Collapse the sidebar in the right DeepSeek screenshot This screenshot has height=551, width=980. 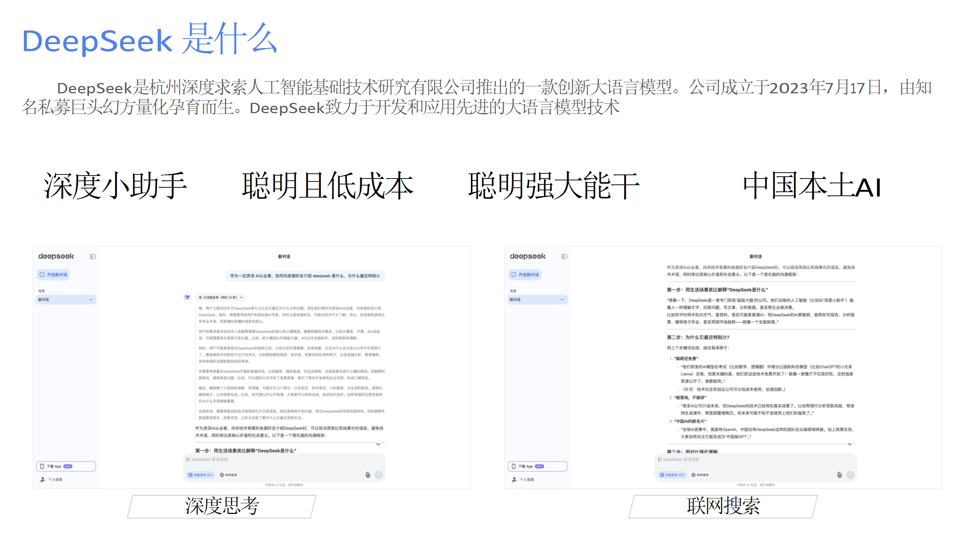[564, 257]
